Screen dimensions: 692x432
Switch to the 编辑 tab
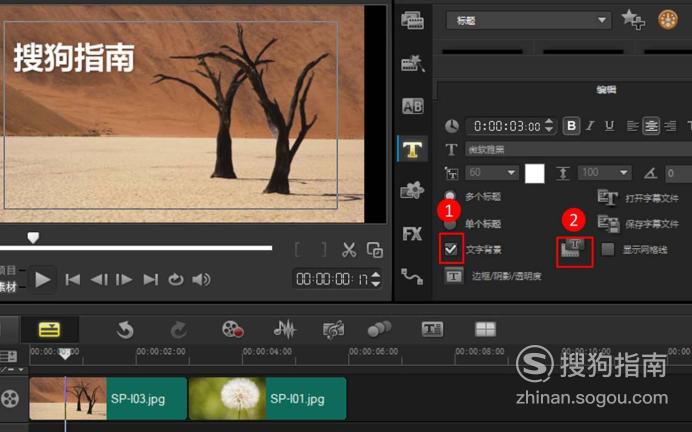coord(606,90)
